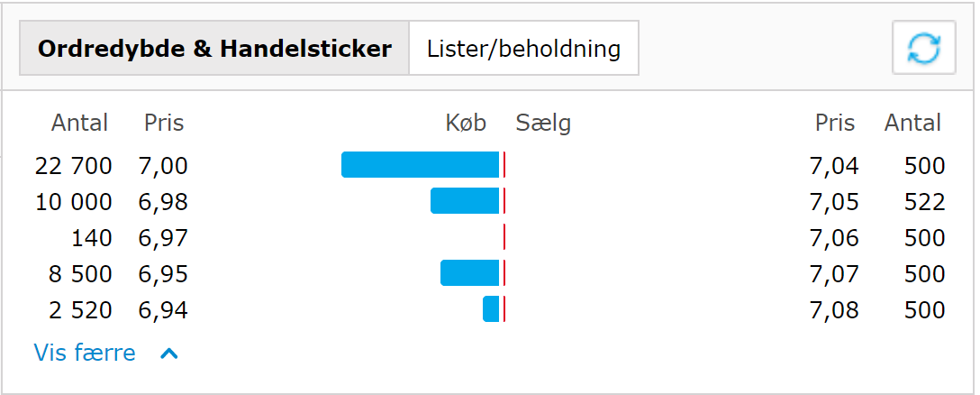Select the 22 700 buy bar

point(420,165)
